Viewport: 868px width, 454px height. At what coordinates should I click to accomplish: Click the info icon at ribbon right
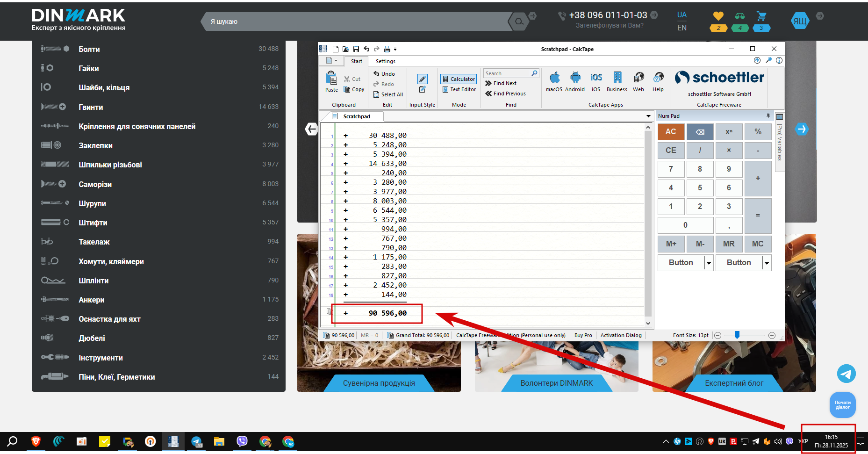click(779, 60)
